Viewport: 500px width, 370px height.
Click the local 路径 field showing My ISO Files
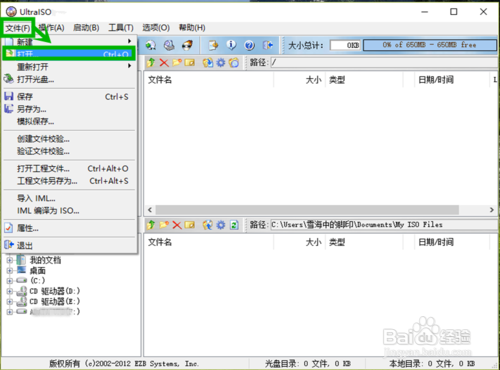click(384, 225)
